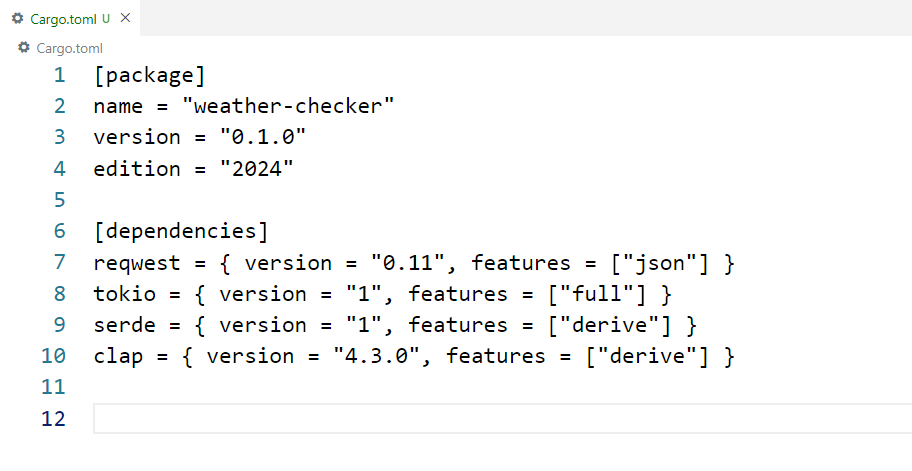Click the U untracked status badge
The height and width of the screenshot is (471, 912).
tap(106, 19)
